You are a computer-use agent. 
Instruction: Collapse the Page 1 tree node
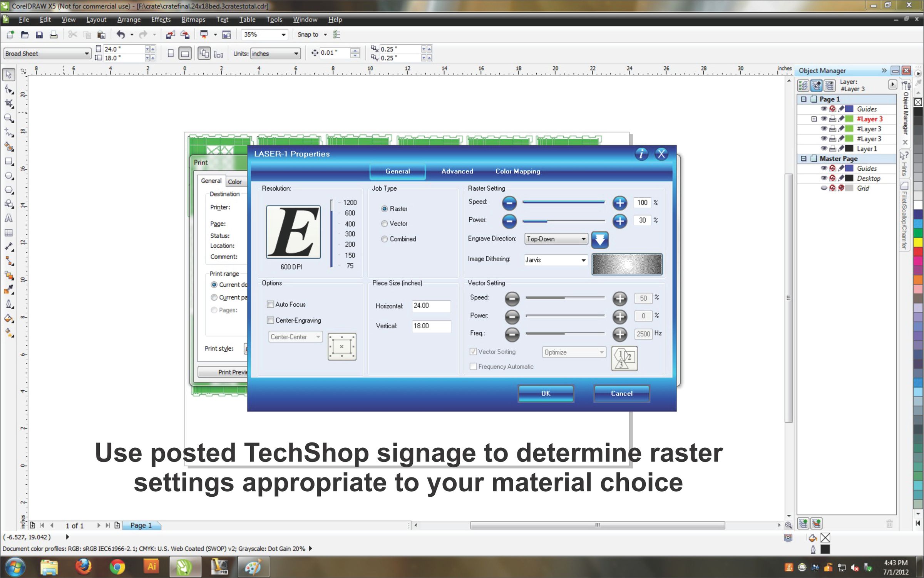tap(803, 99)
